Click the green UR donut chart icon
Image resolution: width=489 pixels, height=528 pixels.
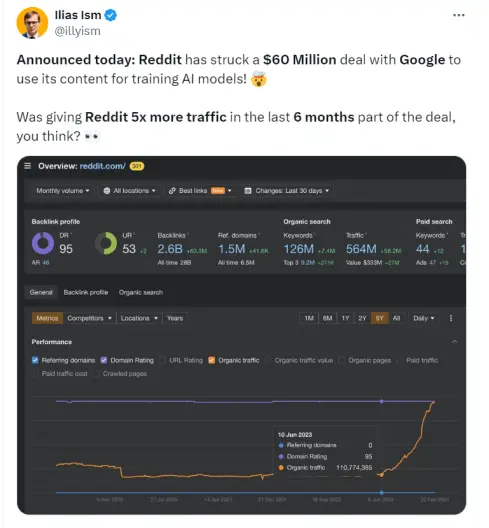pyautogui.click(x=106, y=243)
